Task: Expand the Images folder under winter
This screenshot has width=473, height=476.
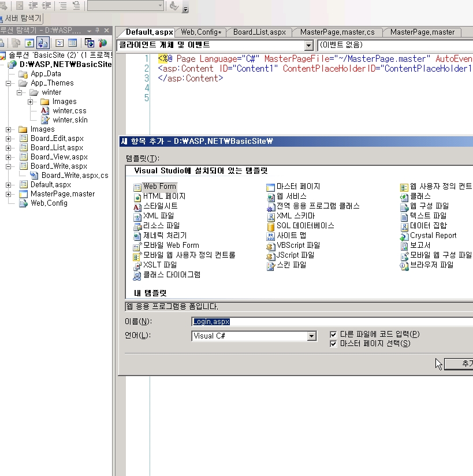Action: [31, 102]
